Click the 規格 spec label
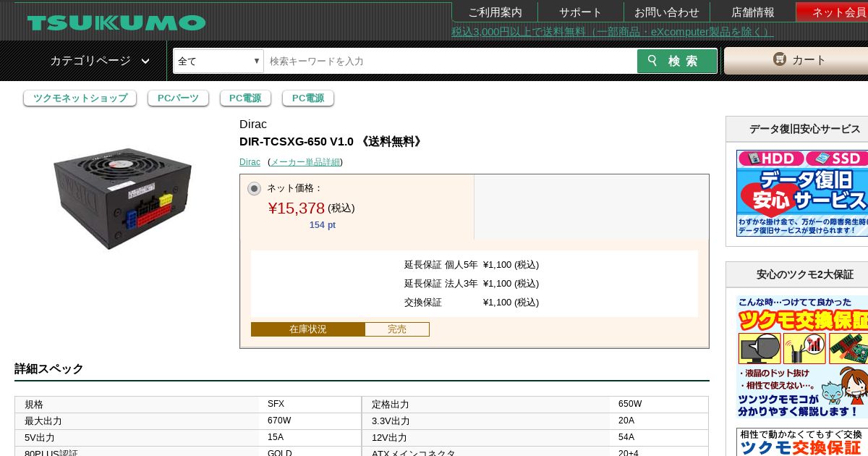 34,405
